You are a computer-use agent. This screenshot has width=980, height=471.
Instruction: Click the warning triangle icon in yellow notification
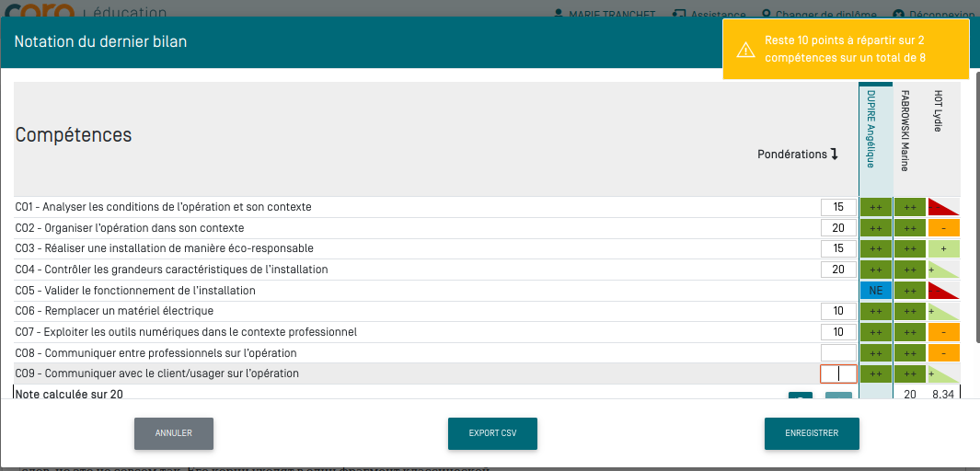pyautogui.click(x=744, y=50)
